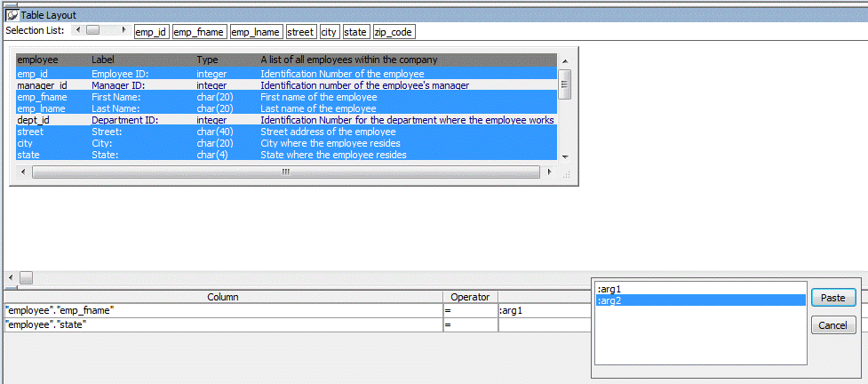Click the employee table header title
This screenshot has width=868, height=384.
click(37, 60)
